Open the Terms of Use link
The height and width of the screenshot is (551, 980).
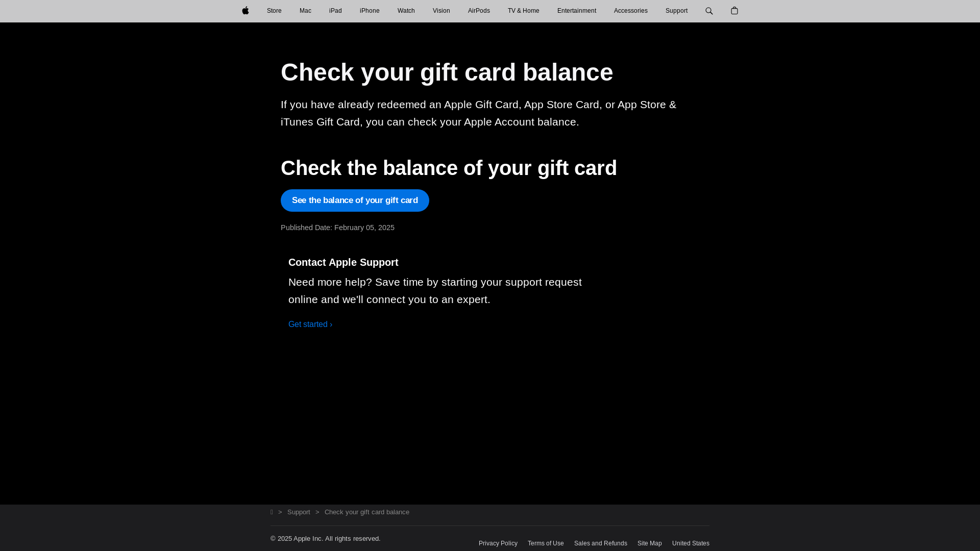click(x=546, y=543)
